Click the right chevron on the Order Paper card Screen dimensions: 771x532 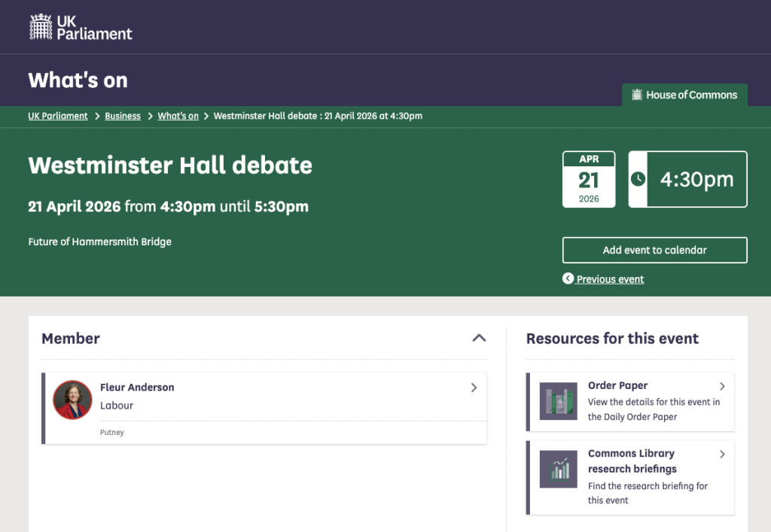722,385
